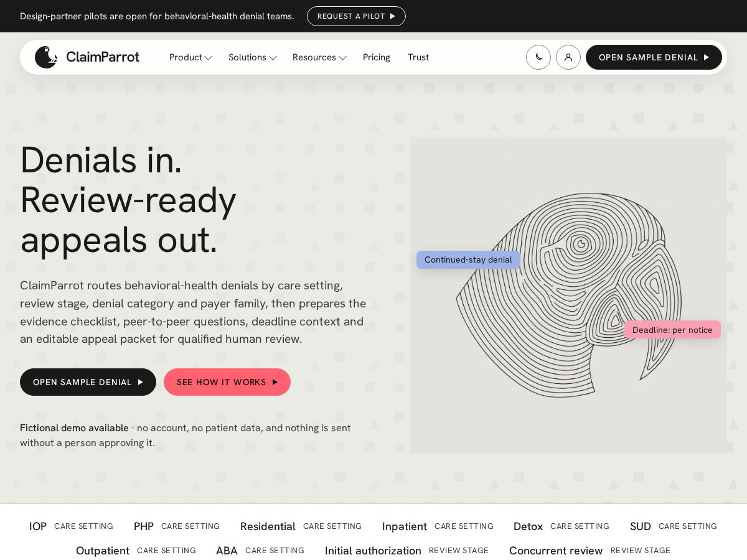
Task: Click the Deadline: per notice tag
Action: (672, 330)
